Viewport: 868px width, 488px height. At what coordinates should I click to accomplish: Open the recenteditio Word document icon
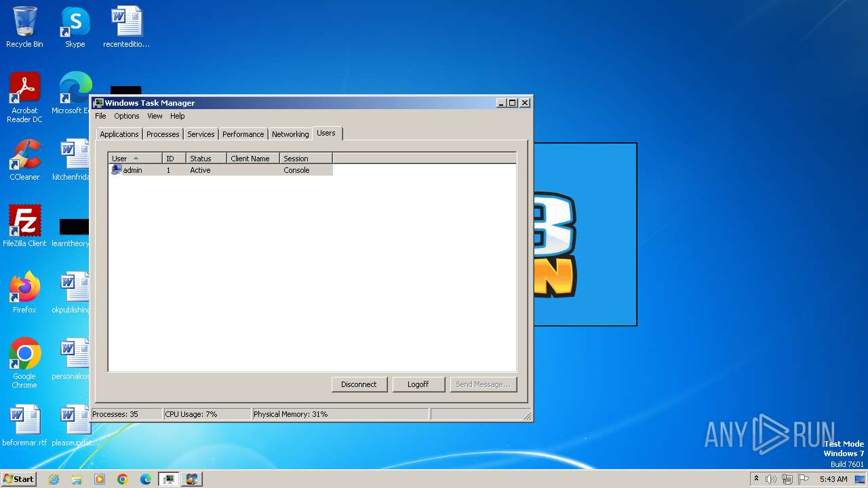click(126, 27)
